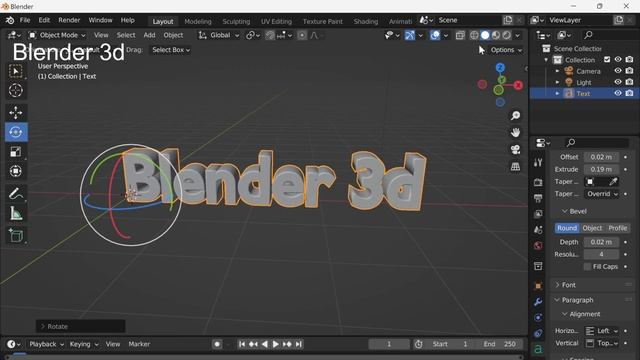The image size is (640, 360).
Task: Toggle Collection exclude checkbox
Action: click(x=607, y=60)
